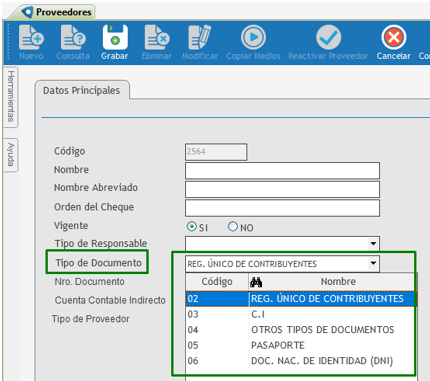Select row 02 REG. ÚNICO DE CONTRIBUYENTES
430x381 pixels.
click(301, 299)
